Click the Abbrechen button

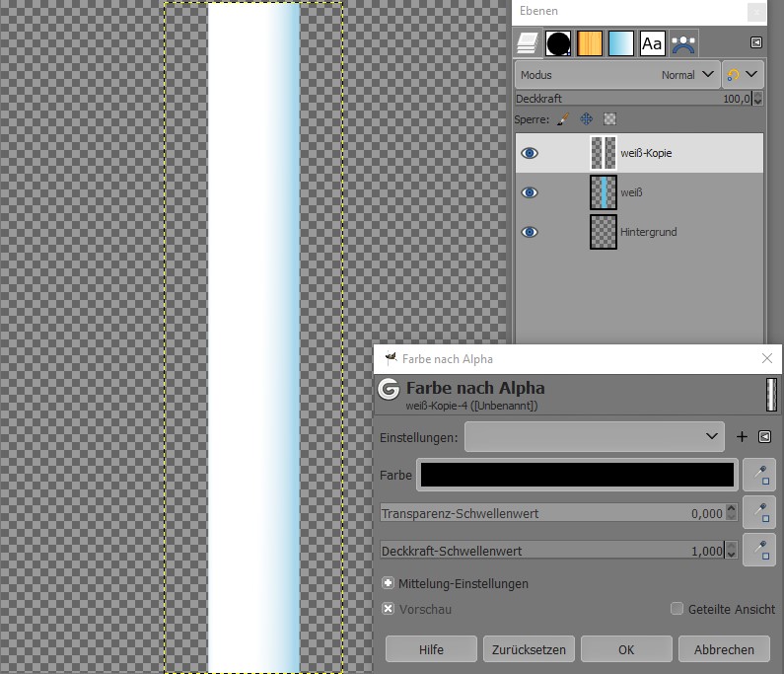click(724, 649)
